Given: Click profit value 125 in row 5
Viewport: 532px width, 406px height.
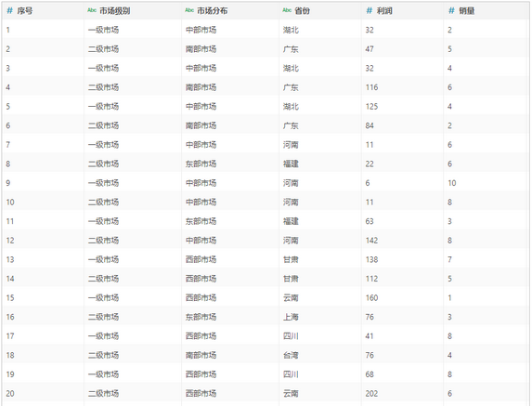Looking at the screenshot, I should point(371,106).
